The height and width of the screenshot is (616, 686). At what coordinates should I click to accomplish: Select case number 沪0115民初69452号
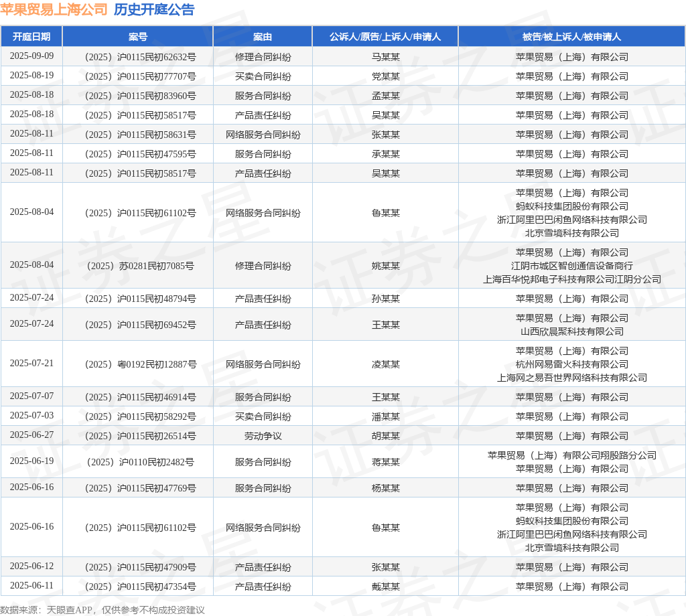(140, 325)
